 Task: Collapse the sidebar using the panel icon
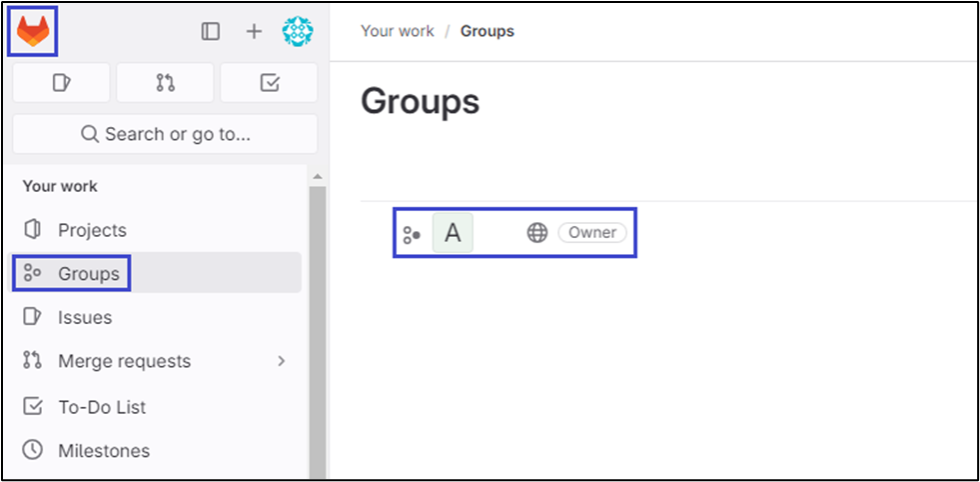pos(211,32)
